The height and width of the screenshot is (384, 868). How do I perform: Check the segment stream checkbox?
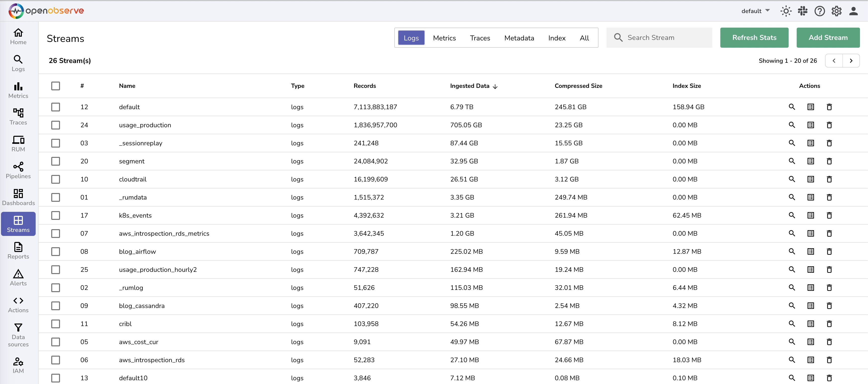pos(56,161)
